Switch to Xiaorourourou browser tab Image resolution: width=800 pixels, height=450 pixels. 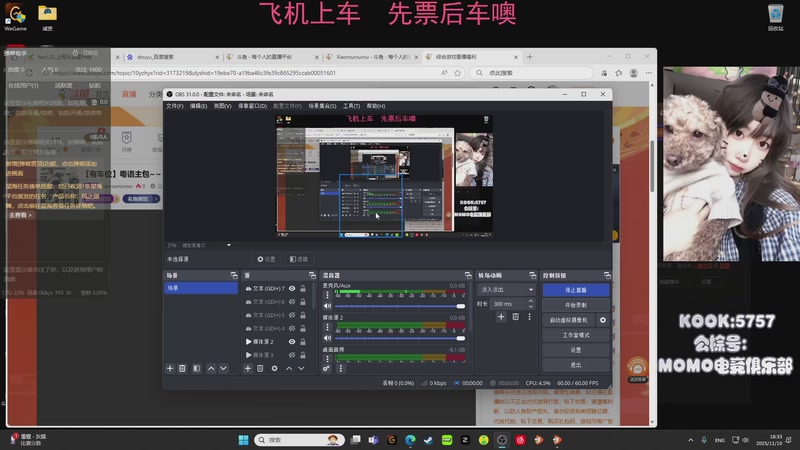(x=371, y=57)
